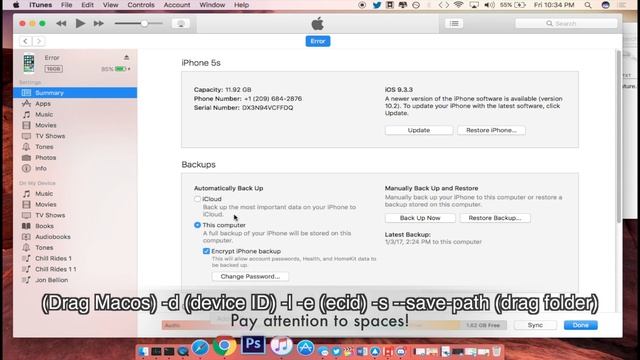
Task: Open the Apple menu
Action: click(16, 5)
